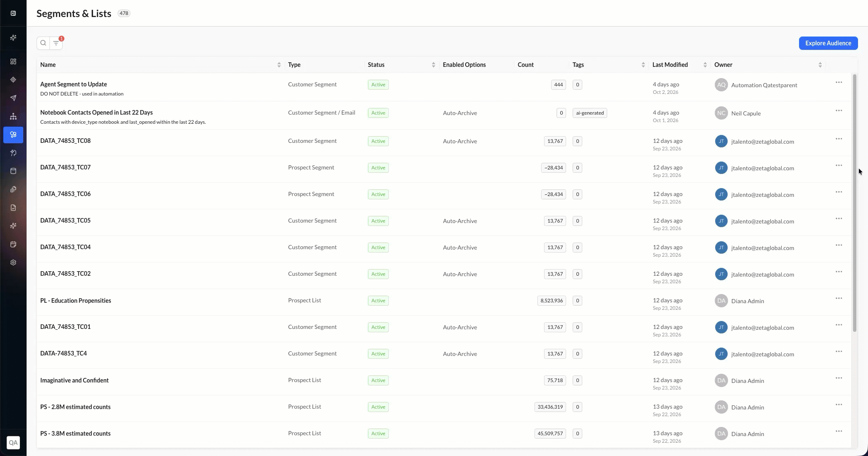Click the Explore Audience button

828,43
